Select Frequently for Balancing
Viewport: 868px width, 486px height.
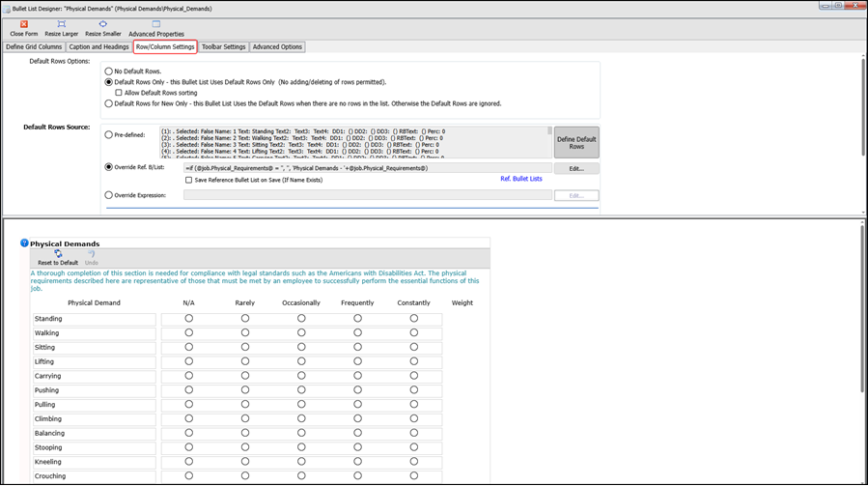357,434
